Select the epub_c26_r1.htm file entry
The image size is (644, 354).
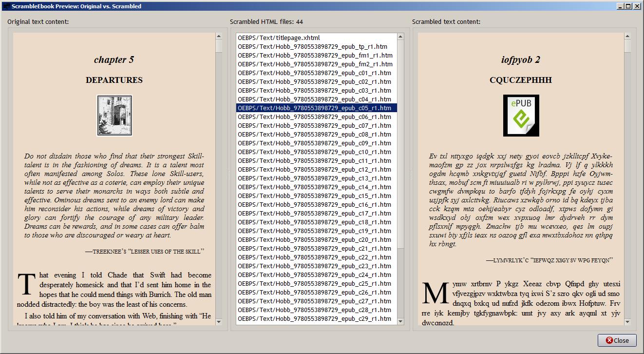coord(317,292)
